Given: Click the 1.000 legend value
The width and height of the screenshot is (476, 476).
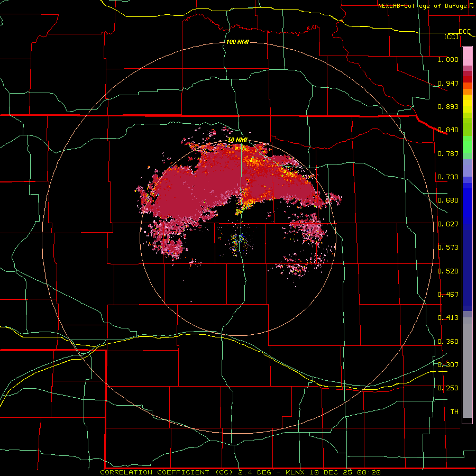Looking at the screenshot, I should coord(448,59).
